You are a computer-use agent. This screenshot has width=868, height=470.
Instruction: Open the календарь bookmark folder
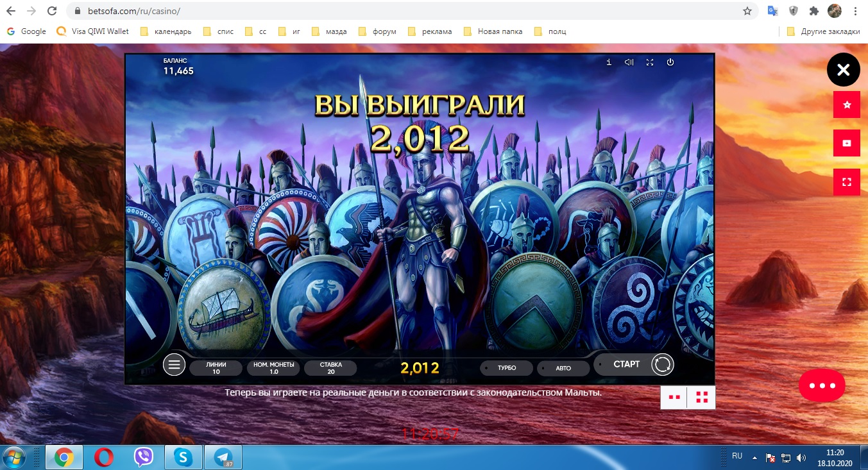[x=166, y=31]
